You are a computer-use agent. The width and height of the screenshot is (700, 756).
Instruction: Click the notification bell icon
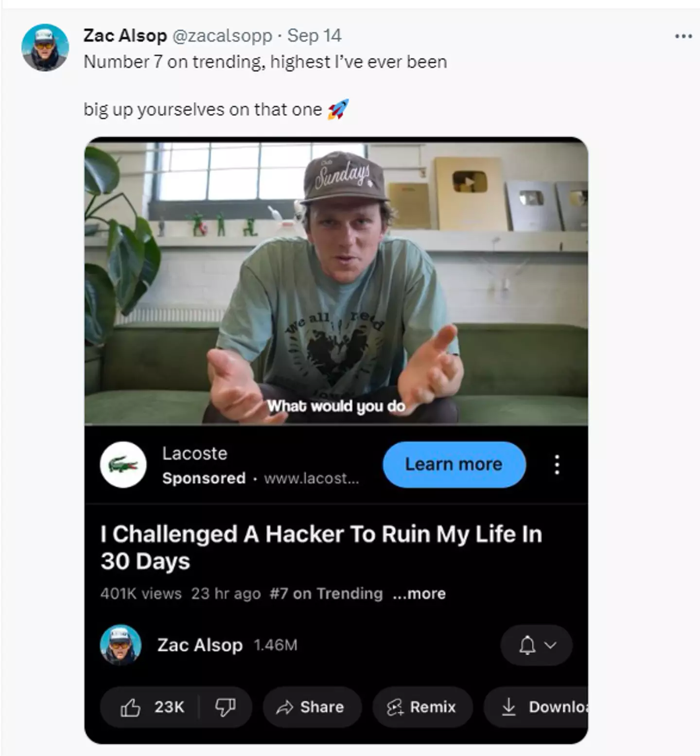(527, 645)
